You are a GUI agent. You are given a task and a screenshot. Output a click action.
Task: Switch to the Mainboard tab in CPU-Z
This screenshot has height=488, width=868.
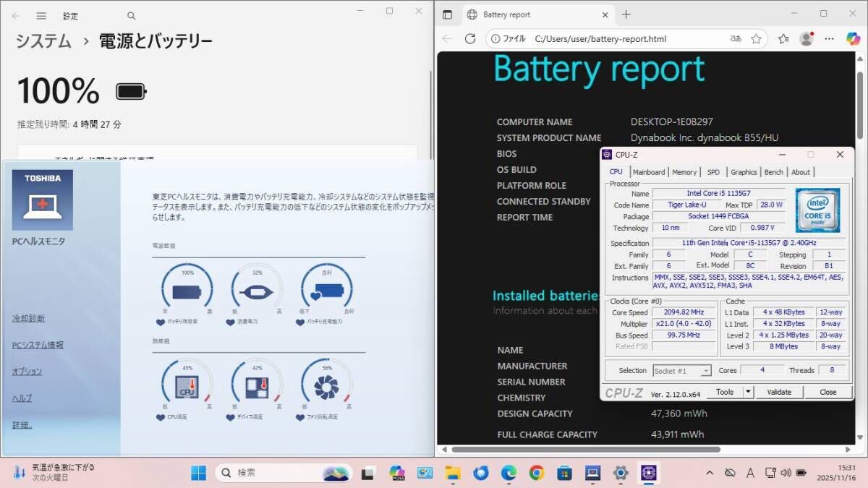648,172
